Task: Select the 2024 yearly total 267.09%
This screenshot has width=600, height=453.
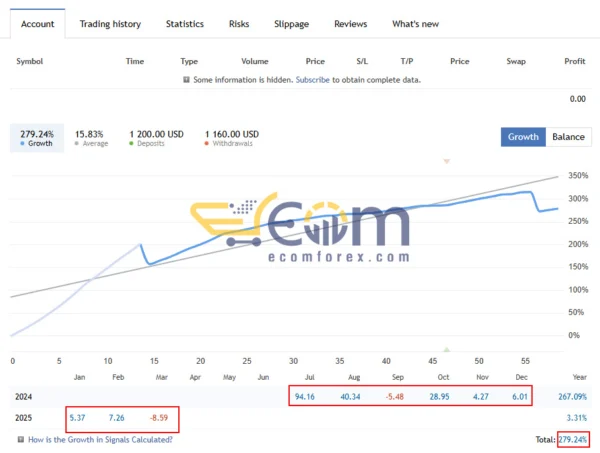Action: [x=572, y=396]
